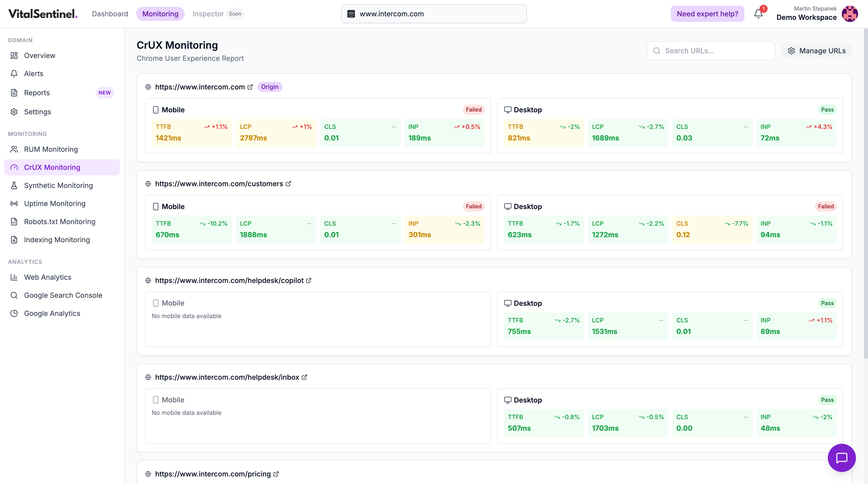Open the notification bell with one alert
Viewport: 868px width, 484px height.
758,14
